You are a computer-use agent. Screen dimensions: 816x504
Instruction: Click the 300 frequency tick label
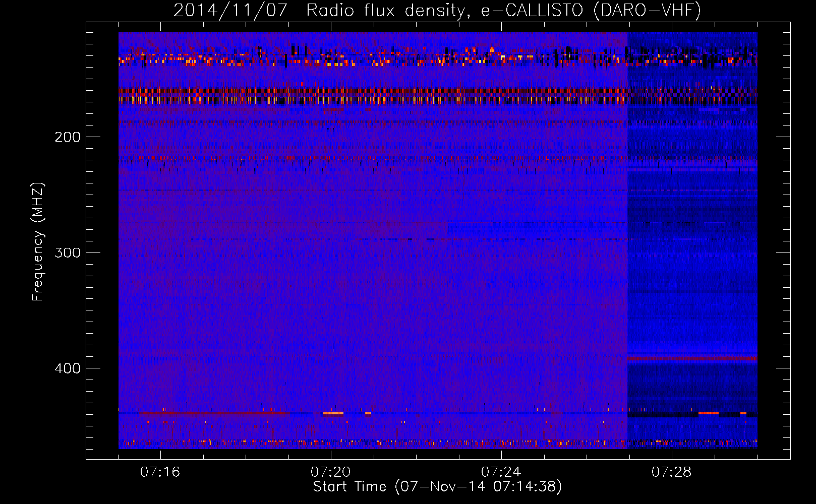point(68,253)
